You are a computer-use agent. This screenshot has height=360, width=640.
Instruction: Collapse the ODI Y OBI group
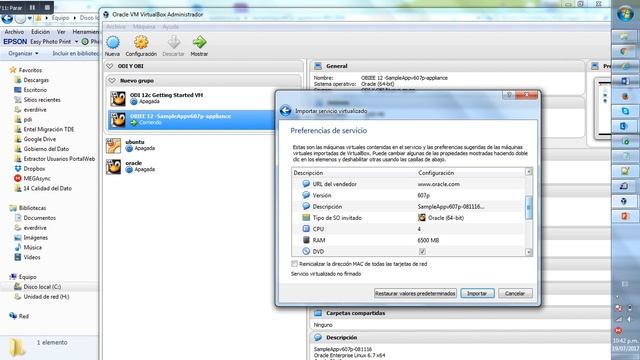click(x=109, y=66)
